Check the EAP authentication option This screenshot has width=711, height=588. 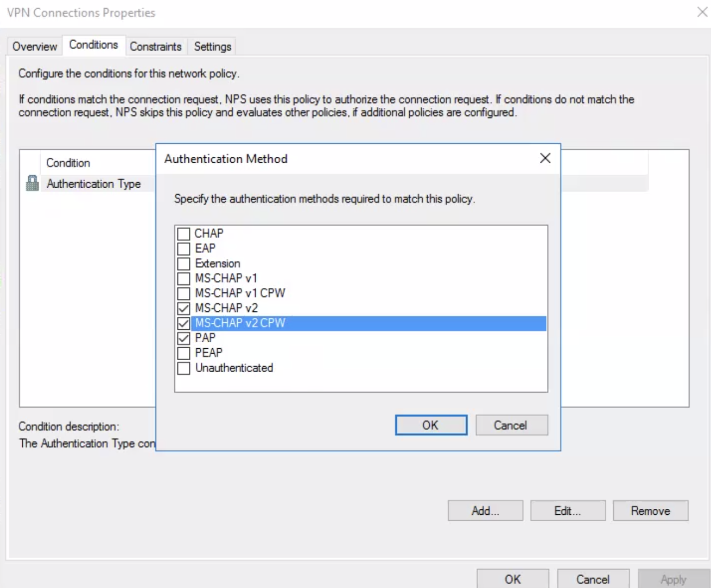[184, 248]
